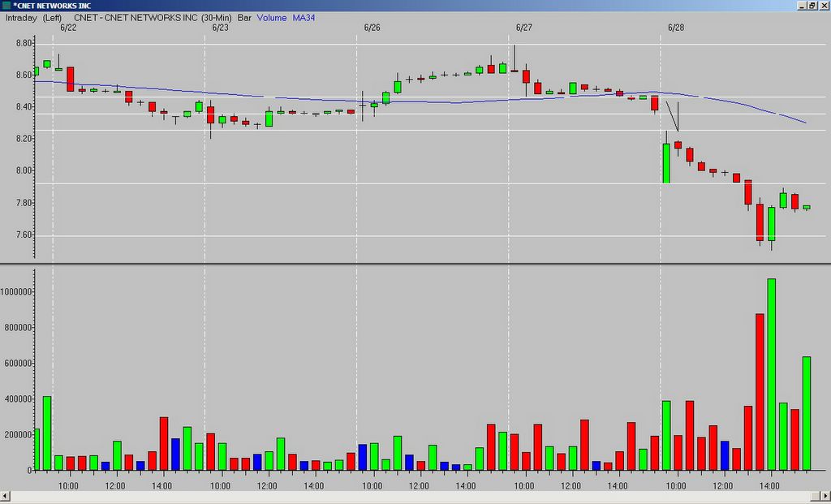Click the '6/23' date label
Image resolution: width=831 pixels, height=504 pixels.
220,28
